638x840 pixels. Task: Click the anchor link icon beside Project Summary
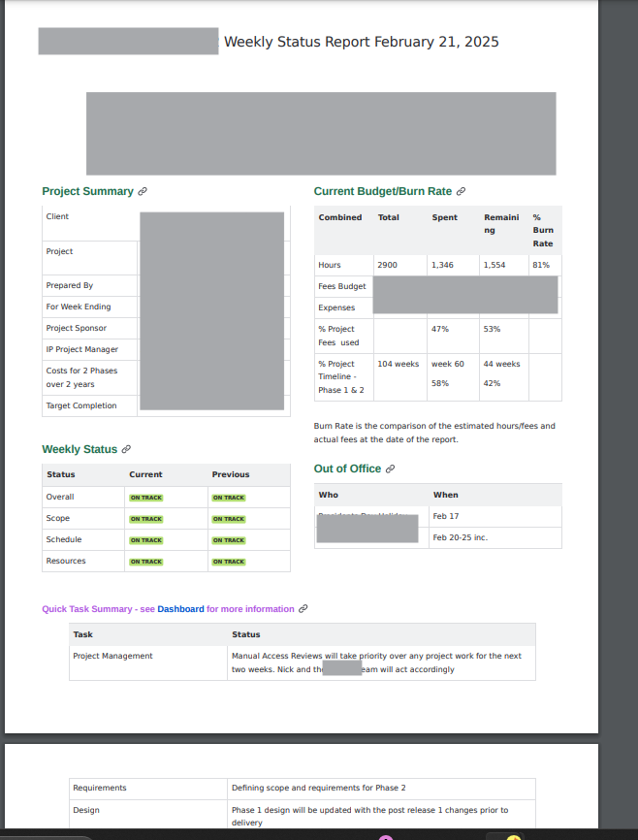[x=143, y=191]
